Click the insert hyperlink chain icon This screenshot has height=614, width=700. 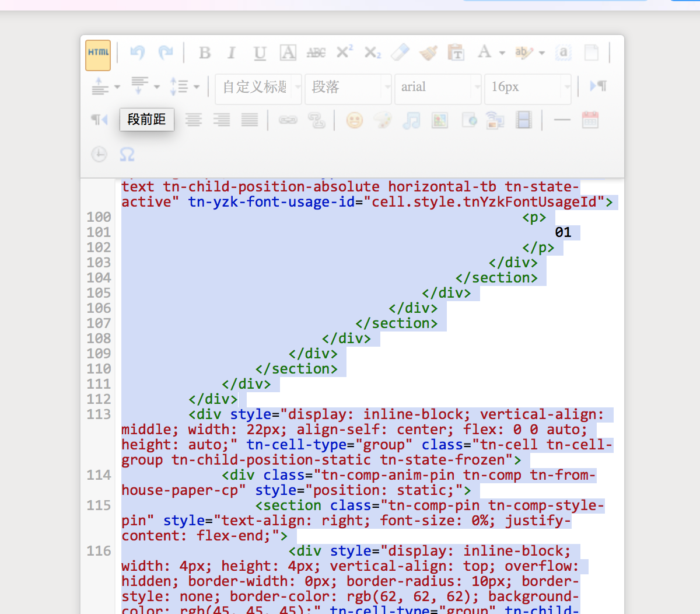pyautogui.click(x=288, y=120)
